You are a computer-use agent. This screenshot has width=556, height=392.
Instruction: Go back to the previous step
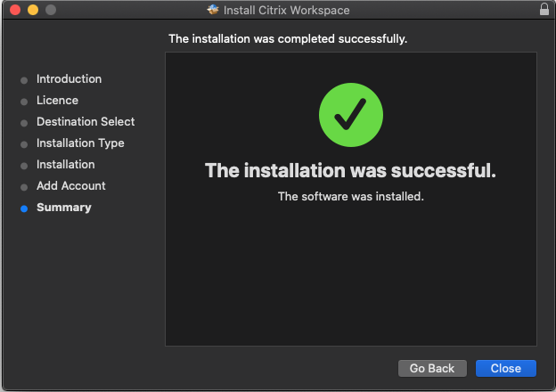[x=432, y=368]
